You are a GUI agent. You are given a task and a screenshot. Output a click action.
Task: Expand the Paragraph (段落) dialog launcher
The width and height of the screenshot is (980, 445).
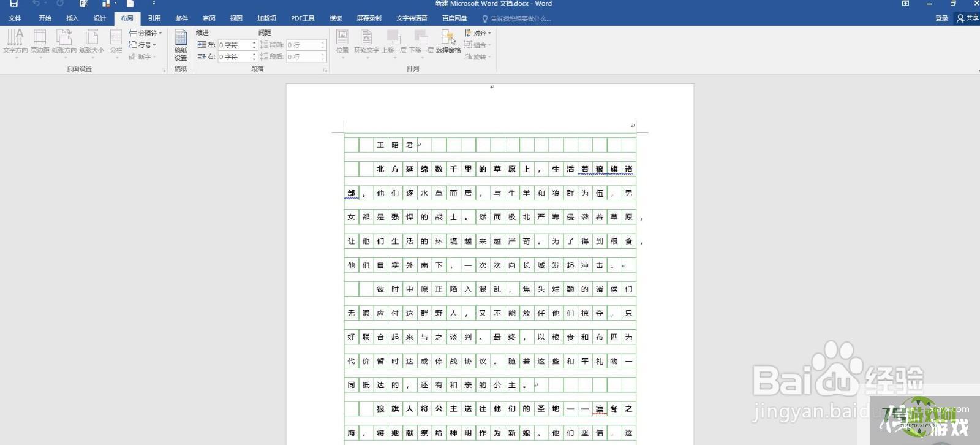point(325,70)
